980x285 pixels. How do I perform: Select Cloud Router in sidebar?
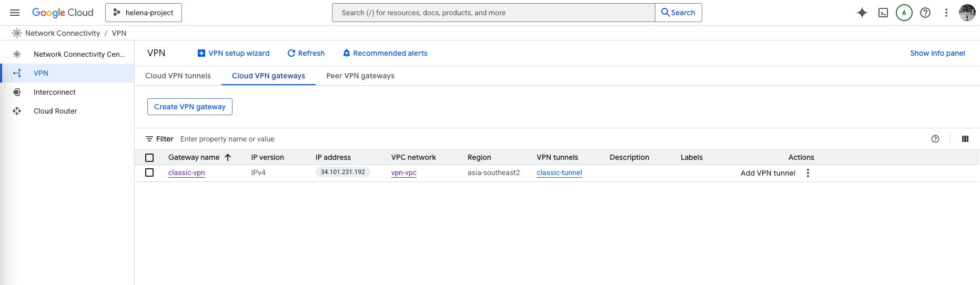[x=55, y=111]
